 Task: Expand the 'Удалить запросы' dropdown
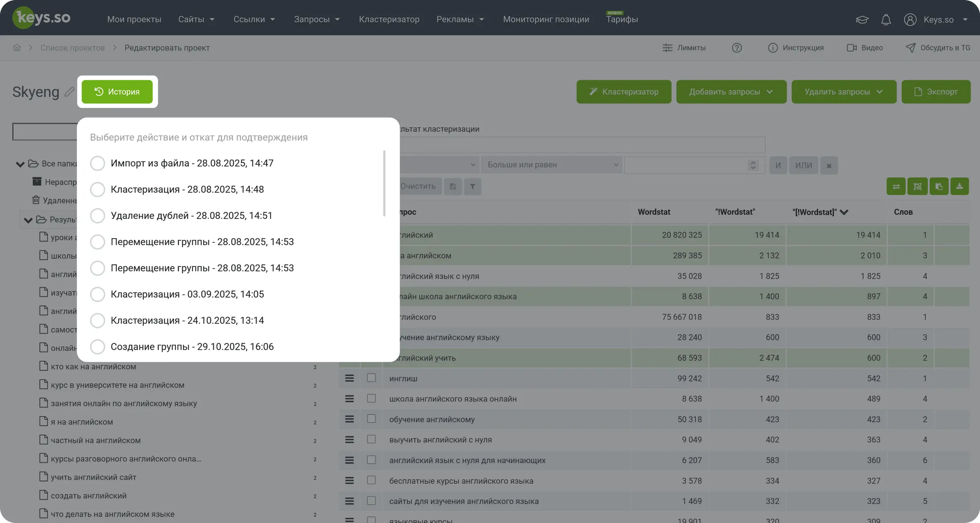(844, 92)
